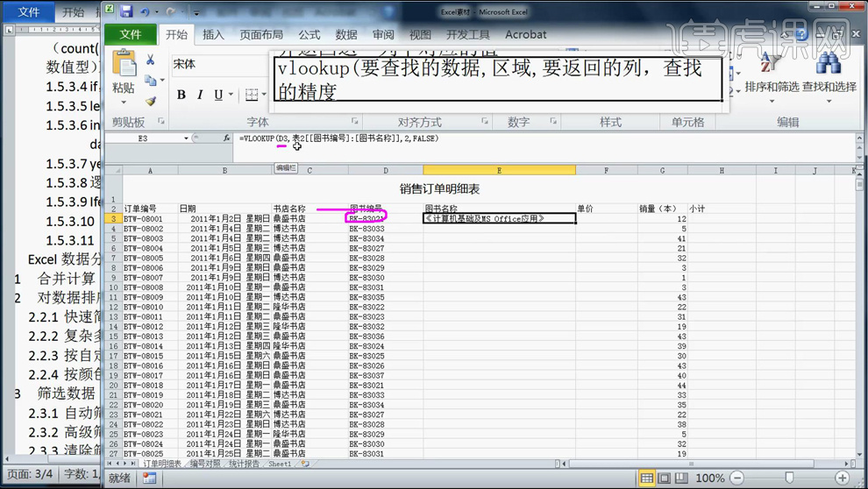Expand the Paste options arrow under 粘贴
Image resolution: width=868 pixels, height=489 pixels.
pos(124,103)
